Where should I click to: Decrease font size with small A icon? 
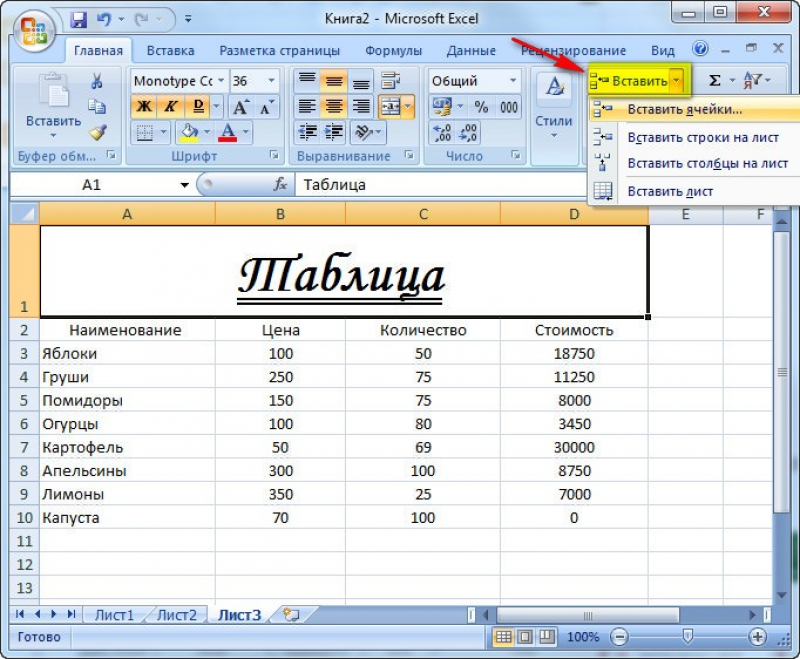click(266, 107)
